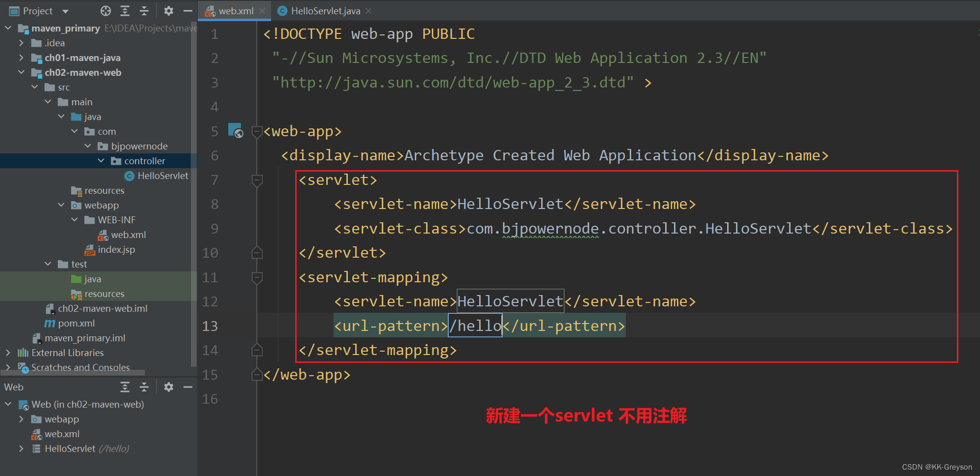Fold servlet closing marker at line 10

257,253
